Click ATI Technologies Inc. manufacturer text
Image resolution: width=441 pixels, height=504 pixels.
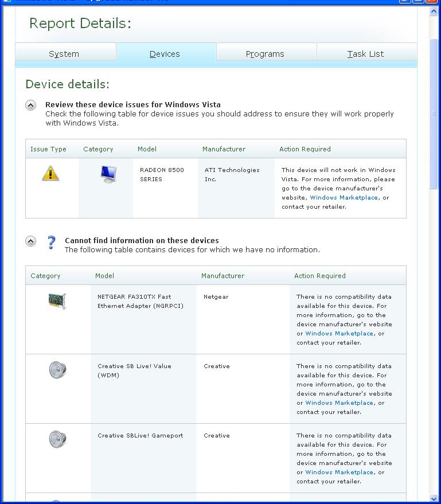pos(232,174)
